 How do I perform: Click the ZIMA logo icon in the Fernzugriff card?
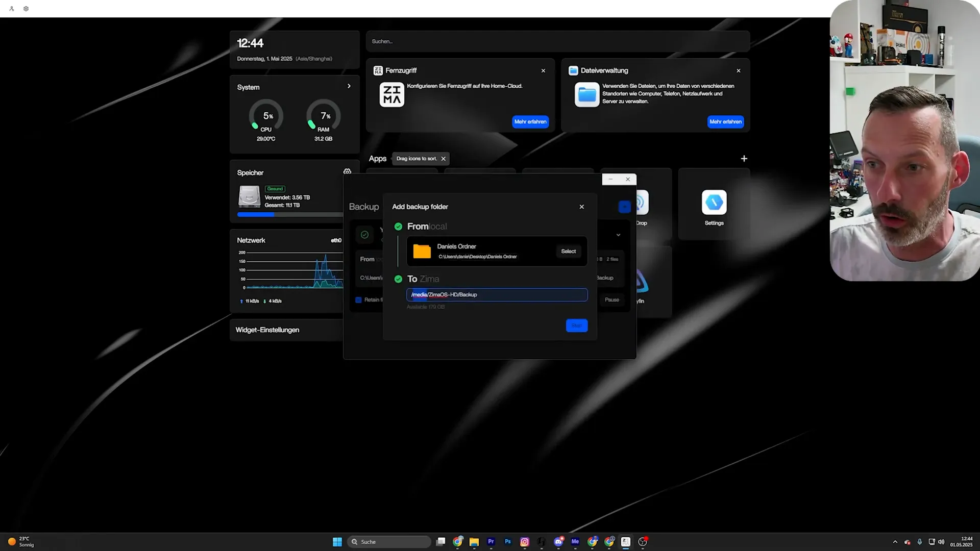click(x=391, y=94)
